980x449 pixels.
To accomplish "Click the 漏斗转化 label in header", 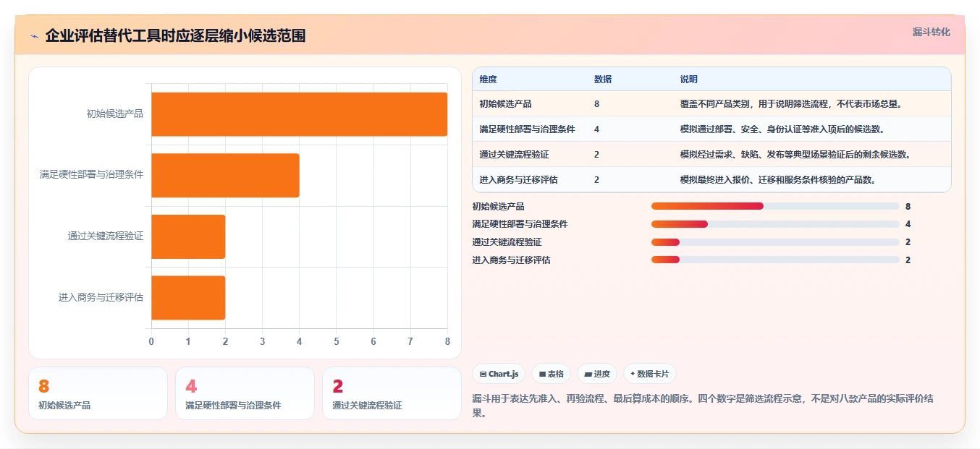I will click(931, 33).
